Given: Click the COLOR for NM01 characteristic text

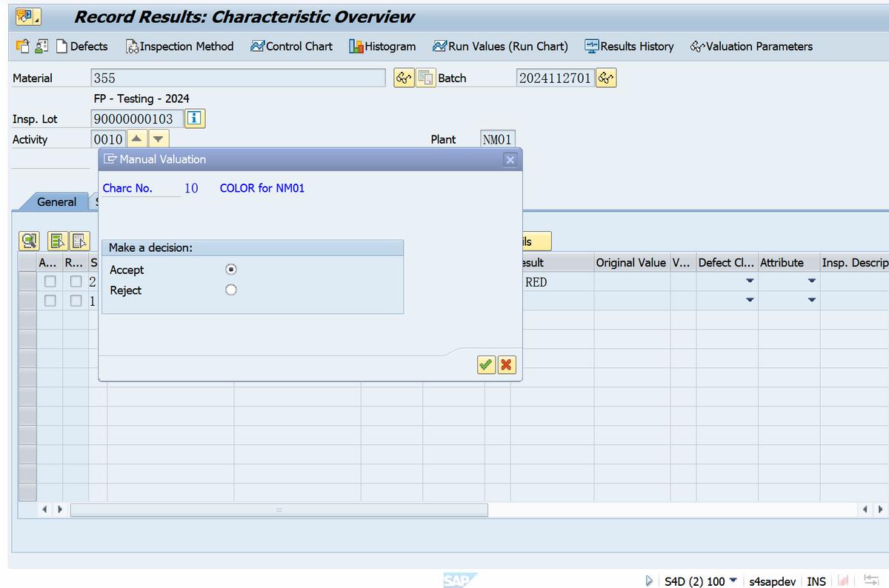Looking at the screenshot, I should (262, 188).
